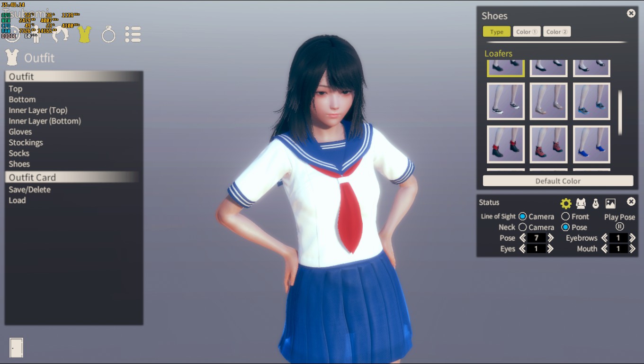Switch to the Color 1 tab
This screenshot has height=364, width=644.
[x=527, y=32]
